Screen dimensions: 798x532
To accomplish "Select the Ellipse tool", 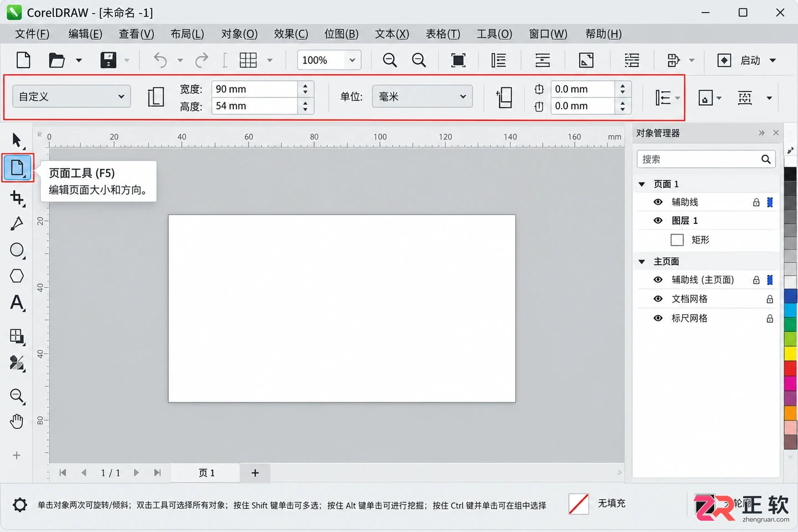I will coord(17,250).
